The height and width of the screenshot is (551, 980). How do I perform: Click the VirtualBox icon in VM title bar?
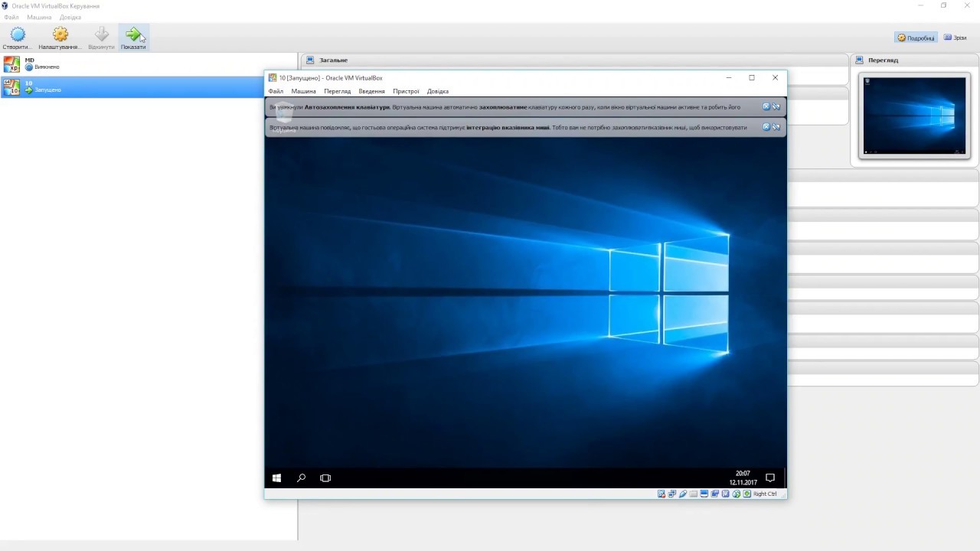point(273,77)
